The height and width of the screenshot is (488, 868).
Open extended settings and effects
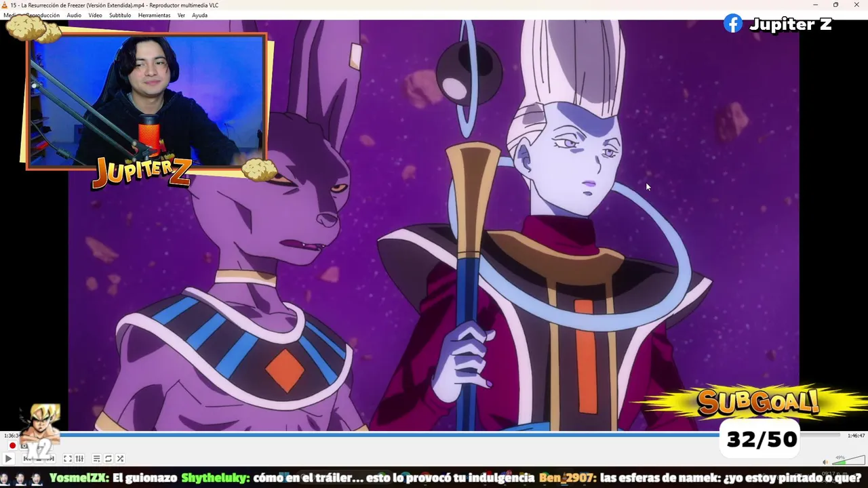point(79,459)
